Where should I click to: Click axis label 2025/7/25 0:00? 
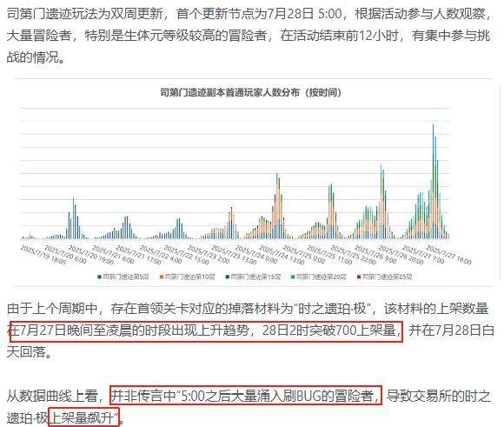[303, 254]
